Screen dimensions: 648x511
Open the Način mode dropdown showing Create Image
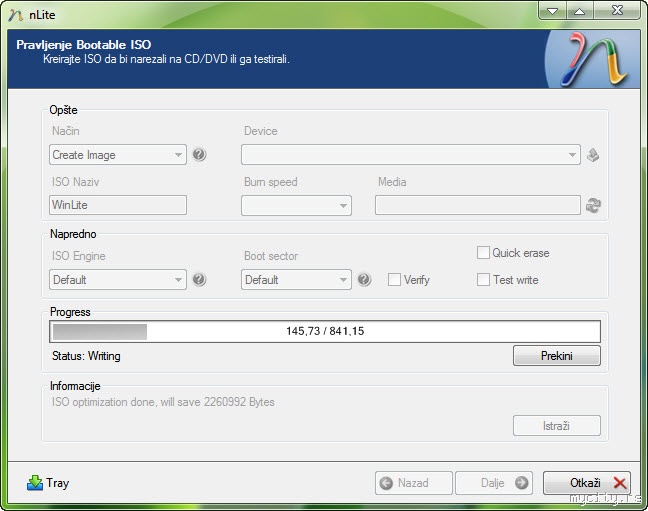coord(118,155)
